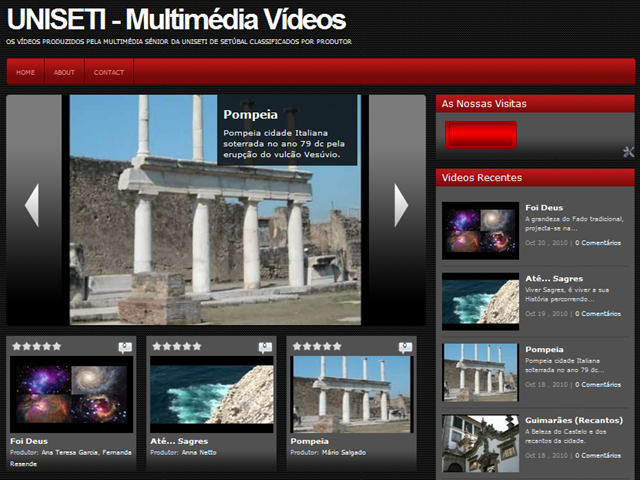Open the HOME menu item

pyautogui.click(x=25, y=72)
